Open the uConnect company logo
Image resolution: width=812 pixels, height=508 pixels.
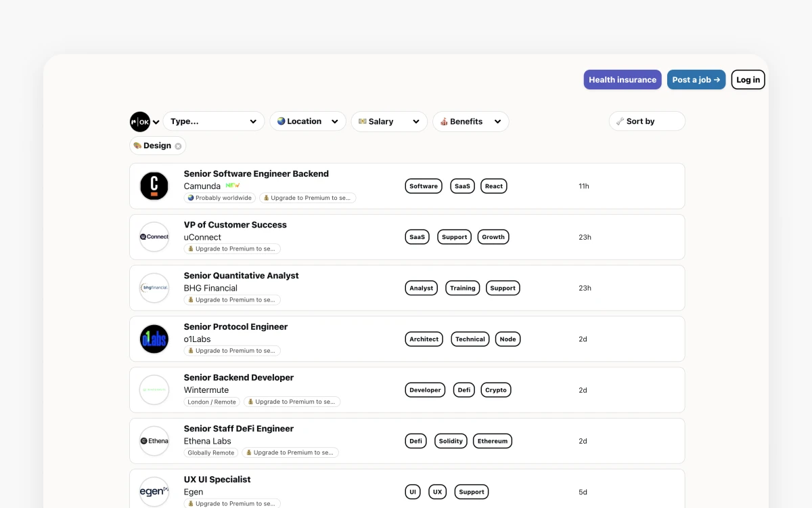(154, 237)
